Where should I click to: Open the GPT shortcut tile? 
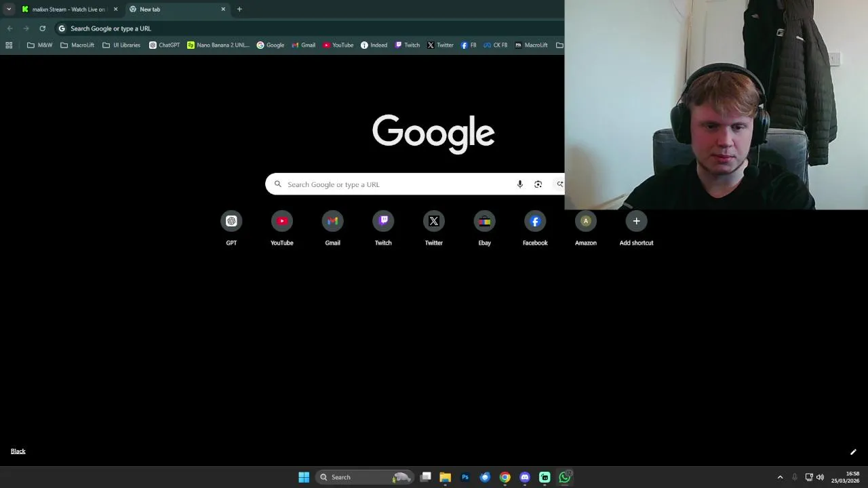231,228
